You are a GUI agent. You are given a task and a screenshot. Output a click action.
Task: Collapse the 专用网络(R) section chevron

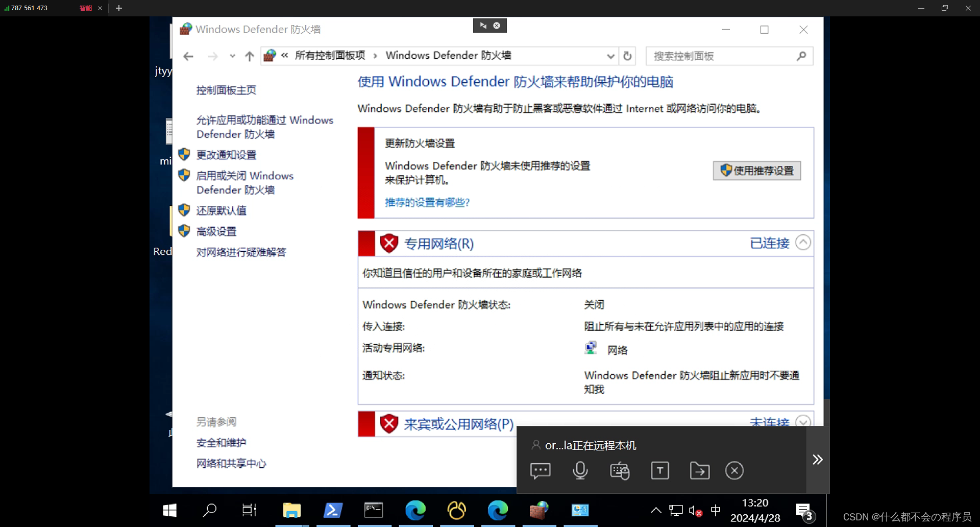tap(803, 243)
